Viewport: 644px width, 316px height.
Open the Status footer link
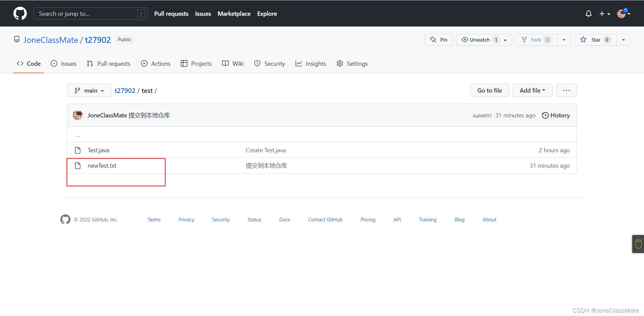tap(254, 219)
